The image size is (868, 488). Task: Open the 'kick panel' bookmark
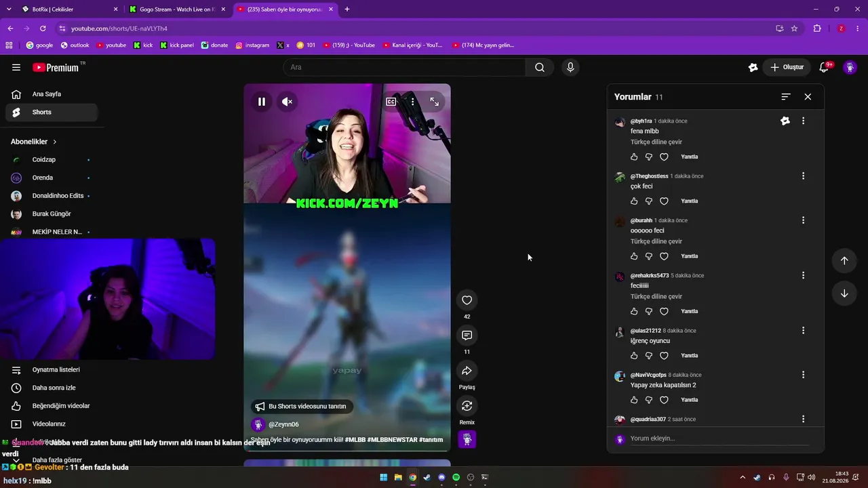(x=177, y=45)
